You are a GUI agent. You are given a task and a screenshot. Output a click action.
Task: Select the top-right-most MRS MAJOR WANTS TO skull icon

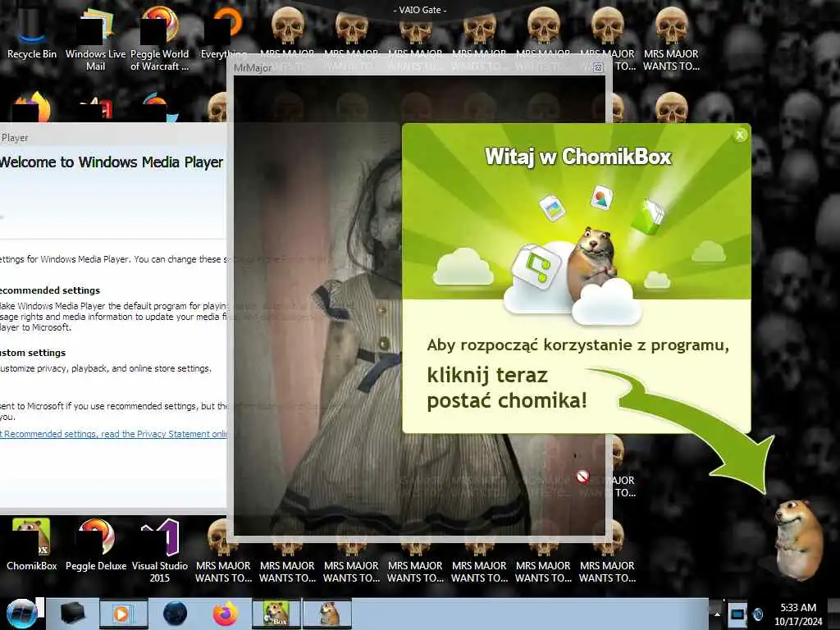point(671,39)
